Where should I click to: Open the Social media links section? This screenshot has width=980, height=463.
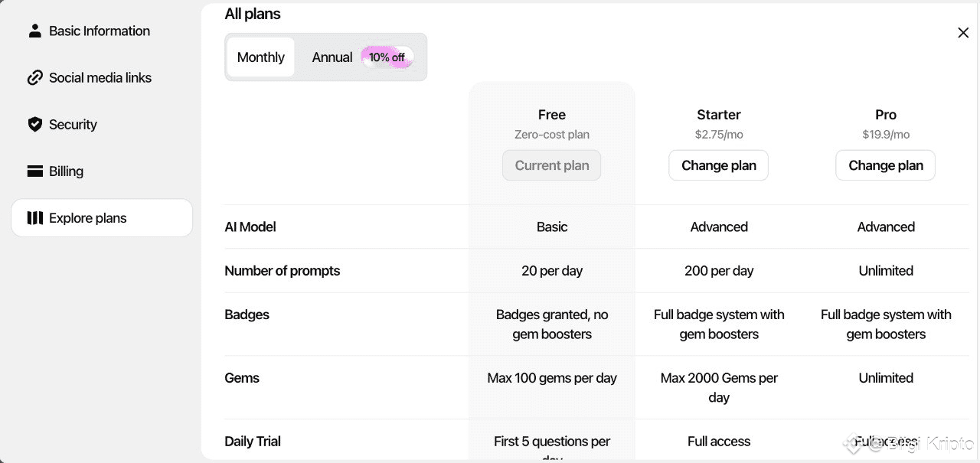[x=100, y=77]
